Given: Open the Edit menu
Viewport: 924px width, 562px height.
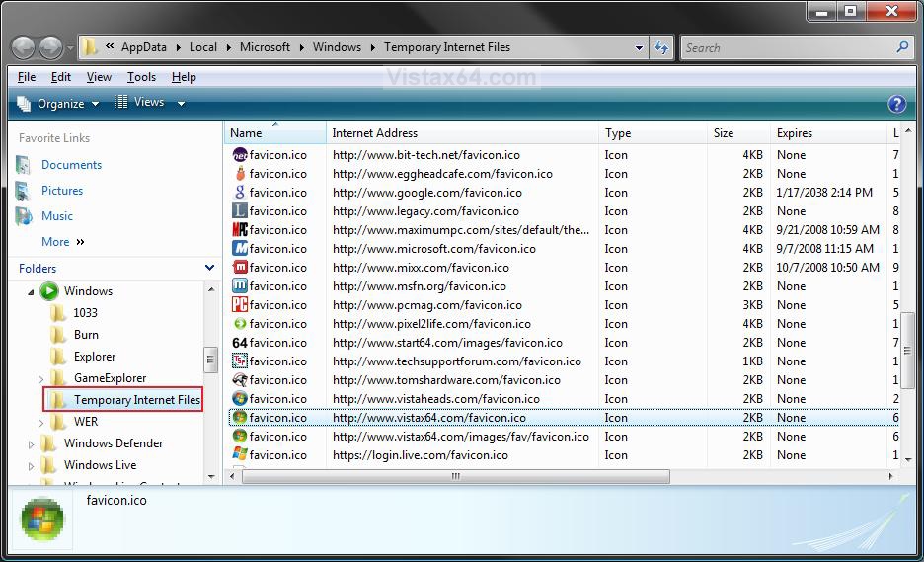Looking at the screenshot, I should point(60,77).
